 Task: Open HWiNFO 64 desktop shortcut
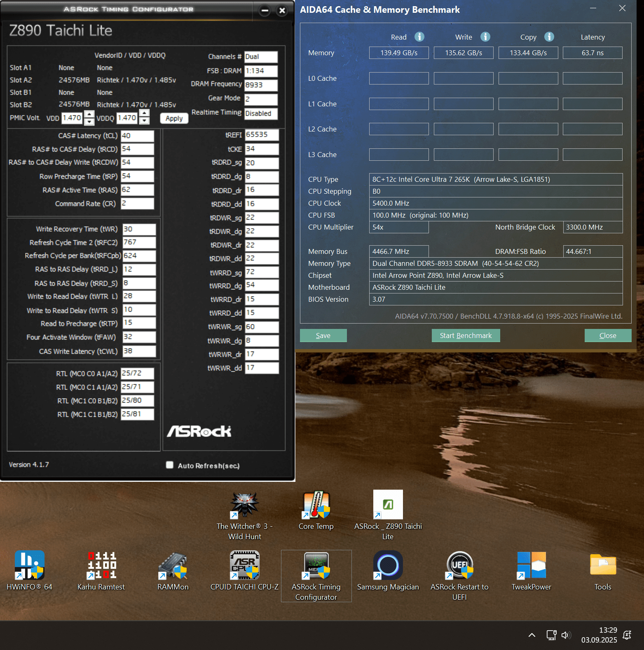29,570
